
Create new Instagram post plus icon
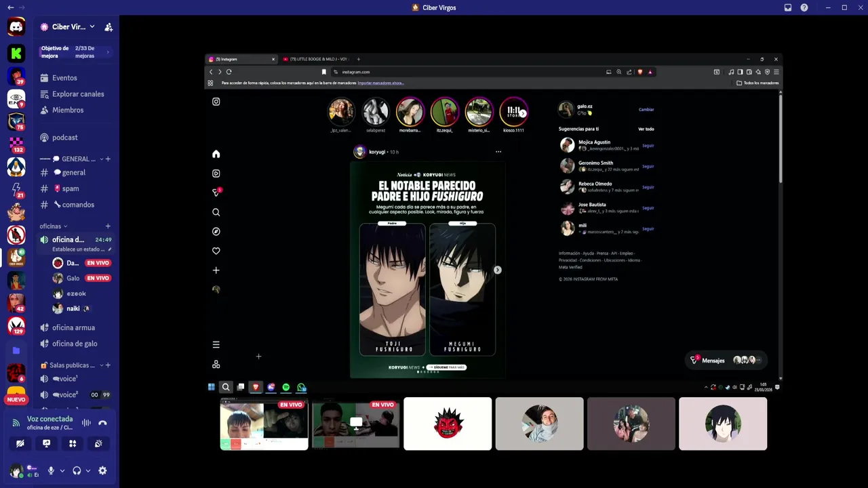click(216, 270)
